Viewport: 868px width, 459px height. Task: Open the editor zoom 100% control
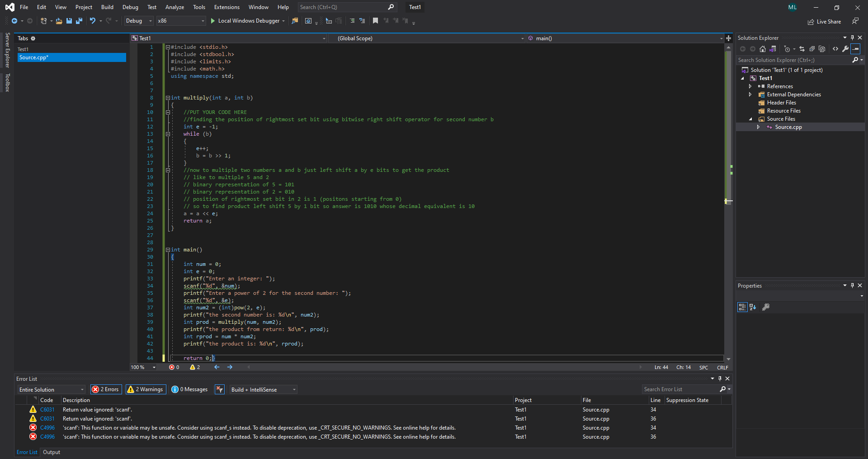point(142,367)
